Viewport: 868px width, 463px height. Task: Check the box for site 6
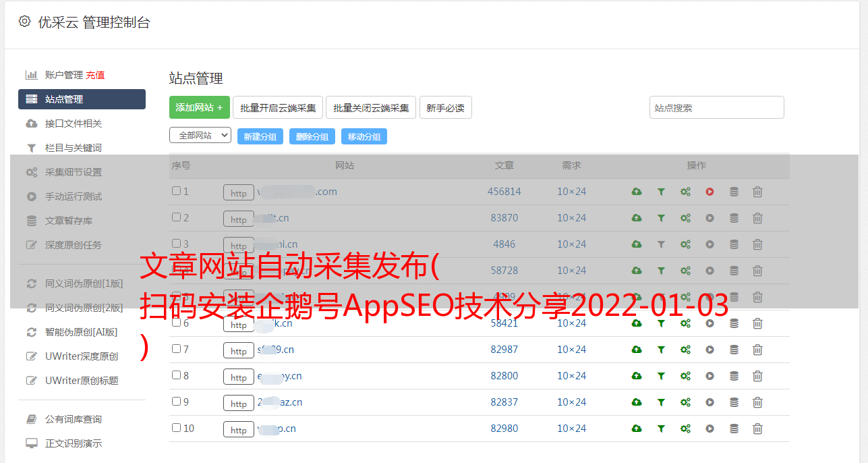pyautogui.click(x=176, y=323)
